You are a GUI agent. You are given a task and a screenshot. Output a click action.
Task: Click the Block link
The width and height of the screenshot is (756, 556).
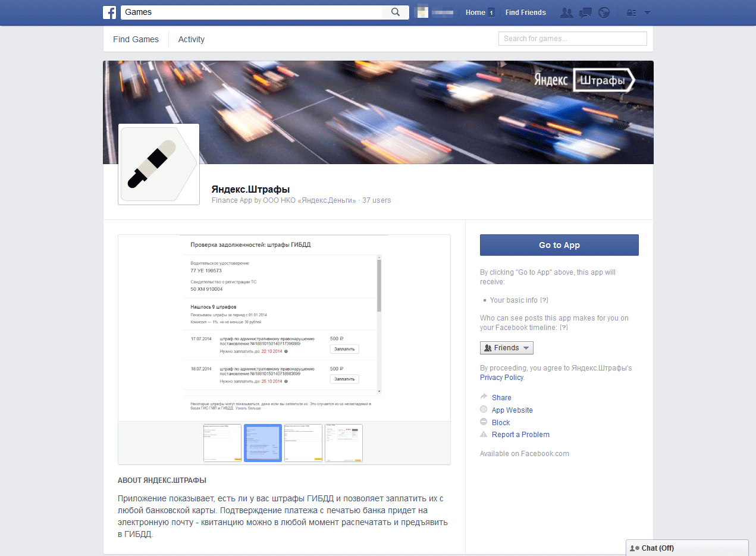click(x=501, y=422)
